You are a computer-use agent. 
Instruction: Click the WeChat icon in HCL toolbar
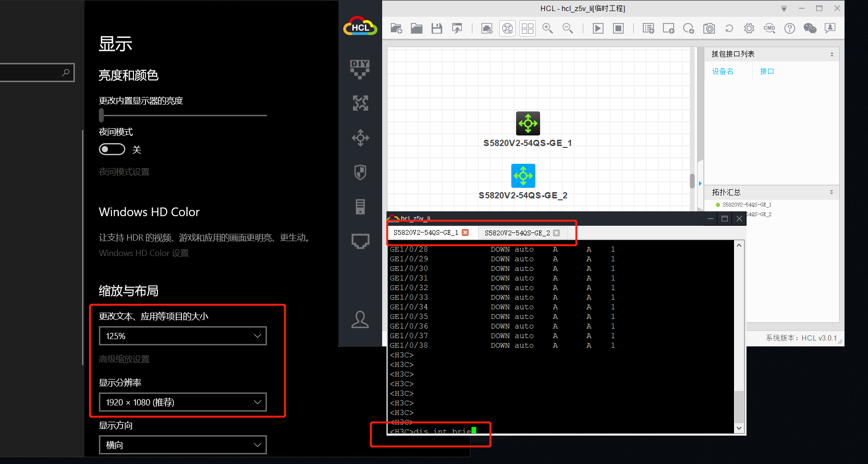[x=810, y=28]
